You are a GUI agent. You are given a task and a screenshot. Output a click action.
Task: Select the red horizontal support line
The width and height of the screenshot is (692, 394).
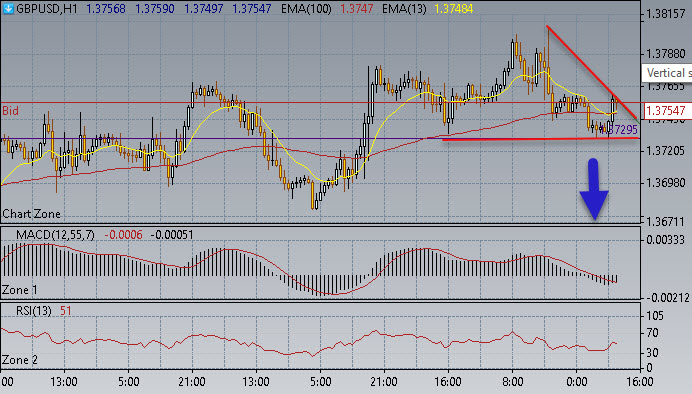(x=541, y=139)
